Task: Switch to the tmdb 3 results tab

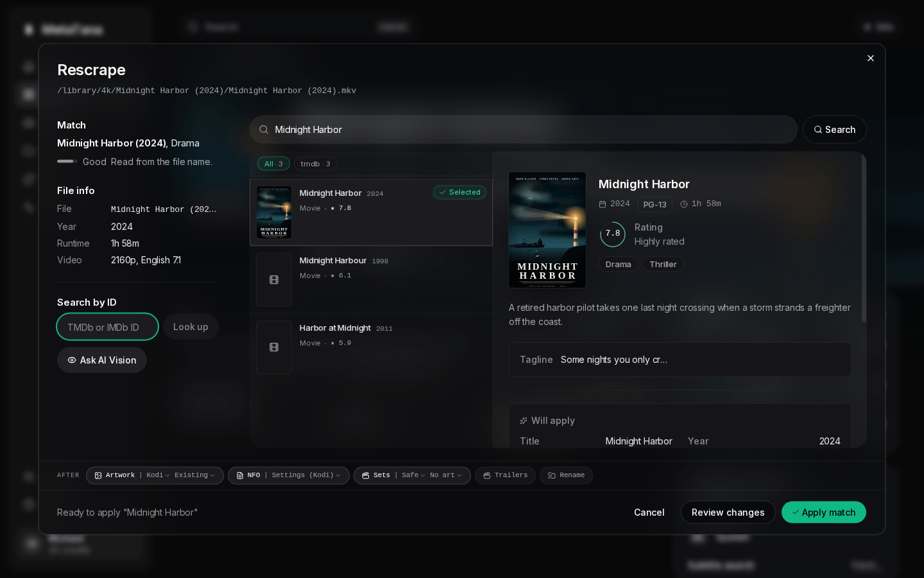Action: click(x=316, y=164)
